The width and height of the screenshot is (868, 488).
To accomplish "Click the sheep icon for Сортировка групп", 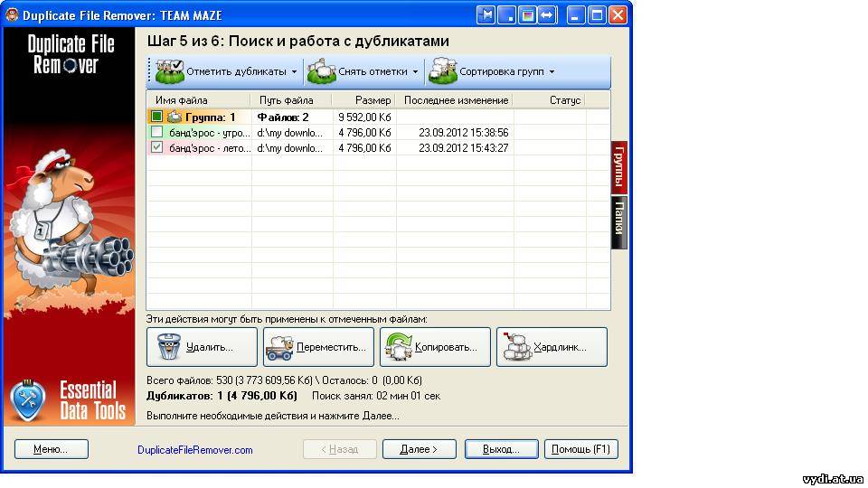I will (443, 70).
